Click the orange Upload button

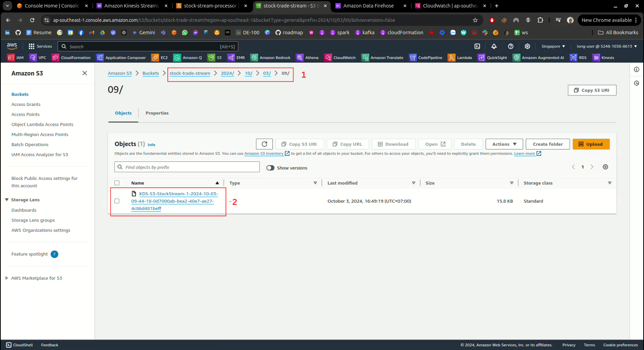[591, 144]
